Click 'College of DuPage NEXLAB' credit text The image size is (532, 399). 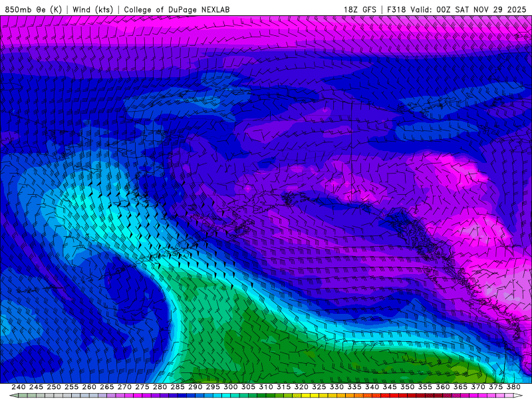click(x=177, y=9)
